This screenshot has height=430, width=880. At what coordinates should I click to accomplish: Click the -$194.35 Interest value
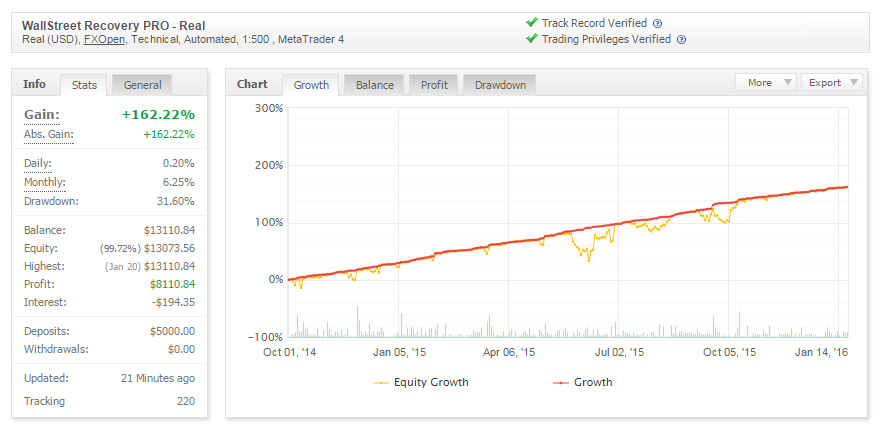[174, 302]
